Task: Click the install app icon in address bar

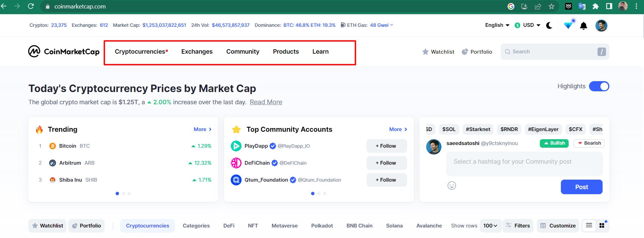Action: click(524, 6)
